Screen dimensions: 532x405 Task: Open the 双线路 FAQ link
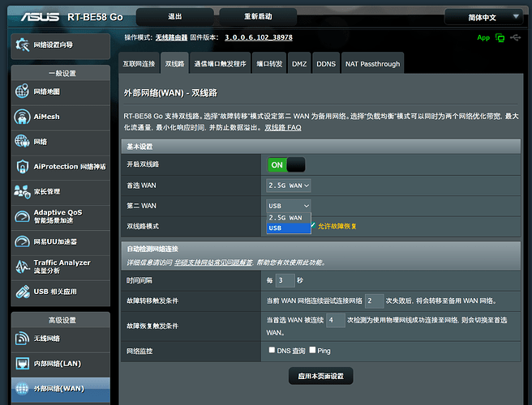click(x=283, y=127)
